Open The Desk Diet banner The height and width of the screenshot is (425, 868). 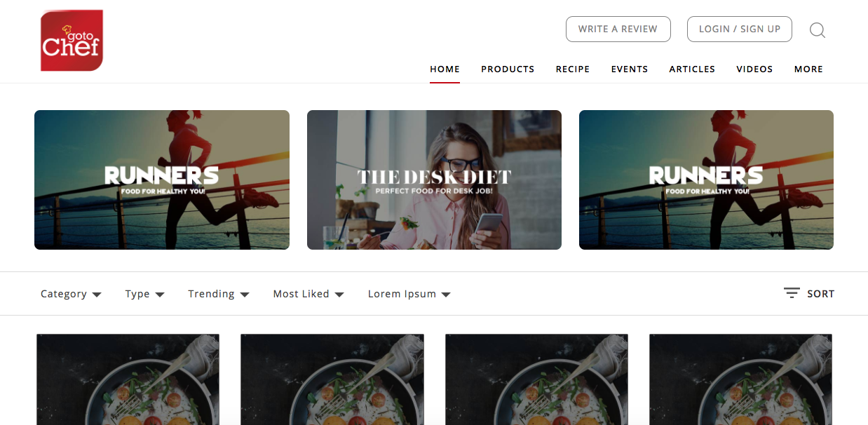point(434,180)
